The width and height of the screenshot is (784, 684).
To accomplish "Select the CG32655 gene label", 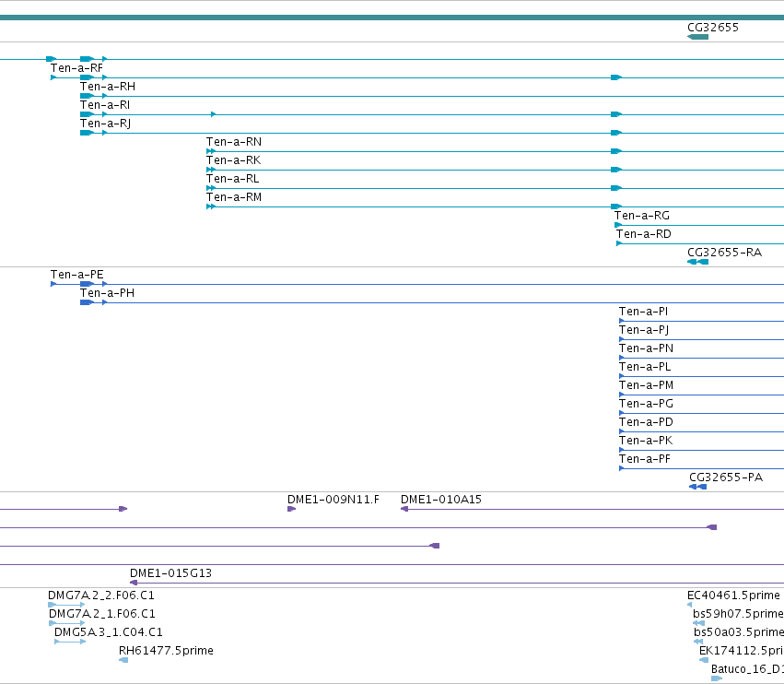I will coord(712,28).
